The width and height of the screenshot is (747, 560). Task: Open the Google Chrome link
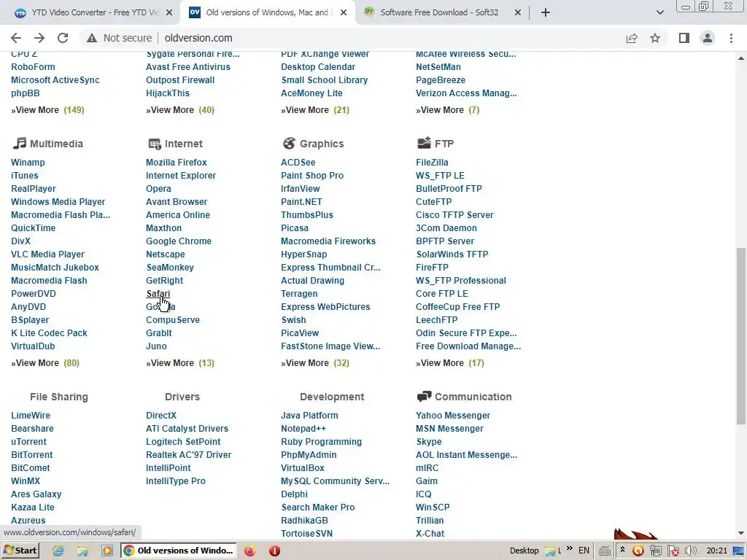[x=178, y=241]
